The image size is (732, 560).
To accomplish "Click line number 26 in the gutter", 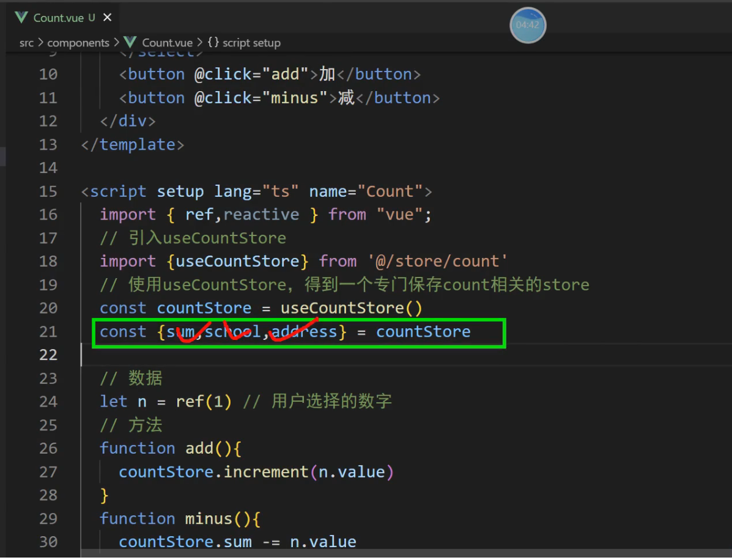I will click(x=48, y=449).
